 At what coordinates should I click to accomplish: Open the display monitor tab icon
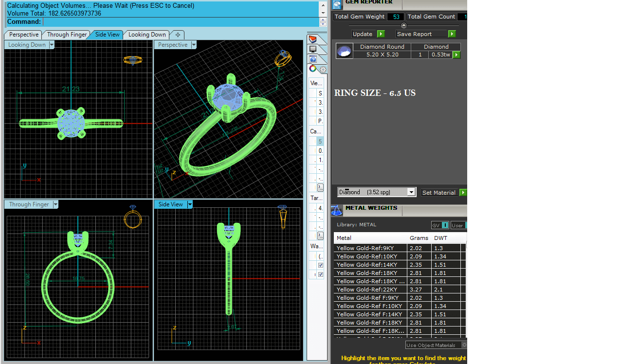tap(312, 49)
